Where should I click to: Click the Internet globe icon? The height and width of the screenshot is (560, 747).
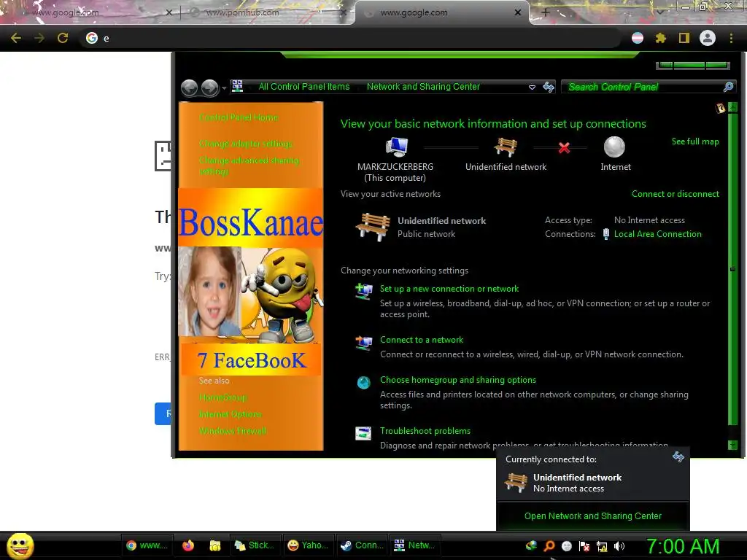pos(614,147)
